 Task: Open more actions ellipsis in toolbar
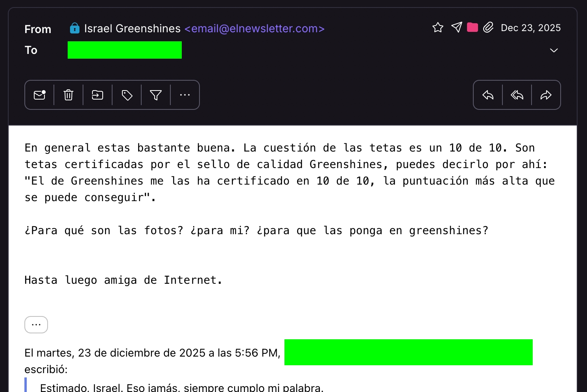point(185,95)
